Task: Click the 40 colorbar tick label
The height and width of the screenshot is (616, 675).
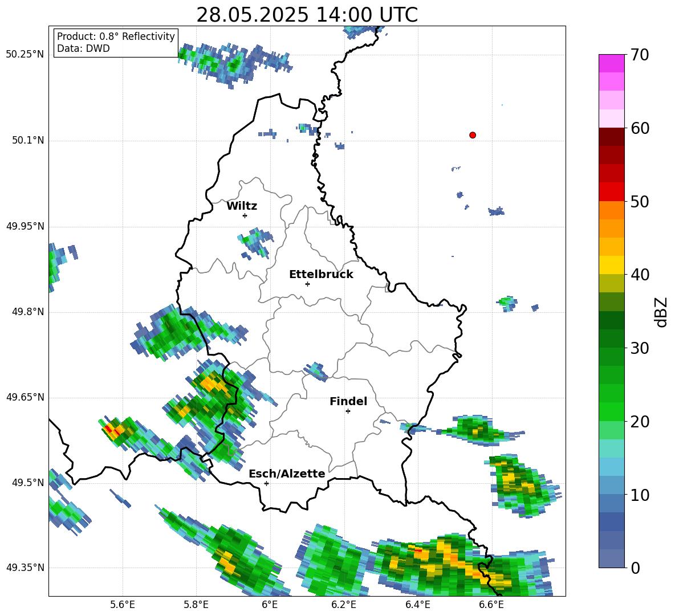Action: 639,275
